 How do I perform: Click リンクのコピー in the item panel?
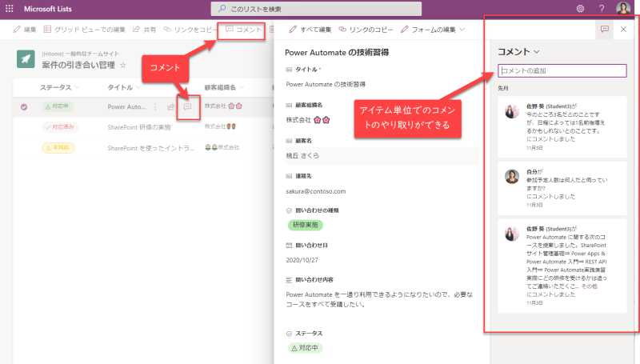(366, 30)
